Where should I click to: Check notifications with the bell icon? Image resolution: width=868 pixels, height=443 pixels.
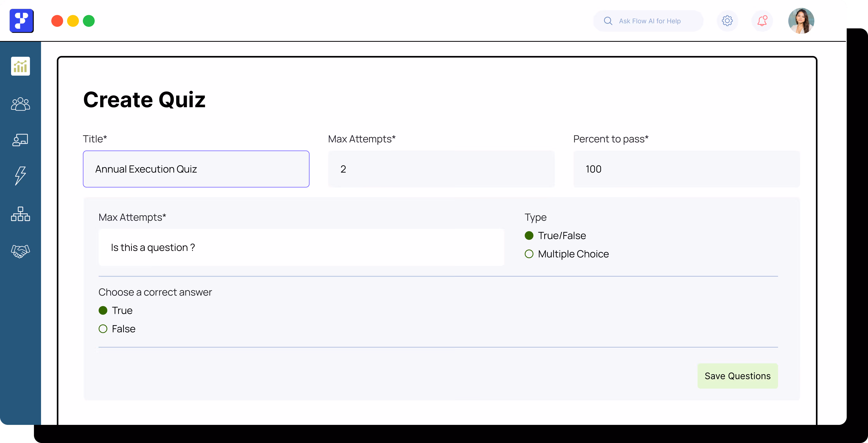tap(762, 21)
